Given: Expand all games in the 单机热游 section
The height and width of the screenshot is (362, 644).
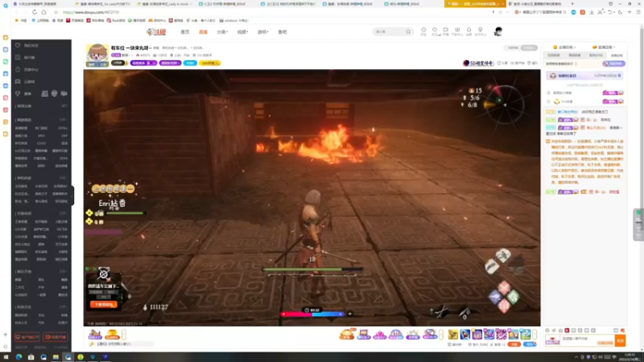Looking at the screenshot, I should pyautogui.click(x=64, y=178).
